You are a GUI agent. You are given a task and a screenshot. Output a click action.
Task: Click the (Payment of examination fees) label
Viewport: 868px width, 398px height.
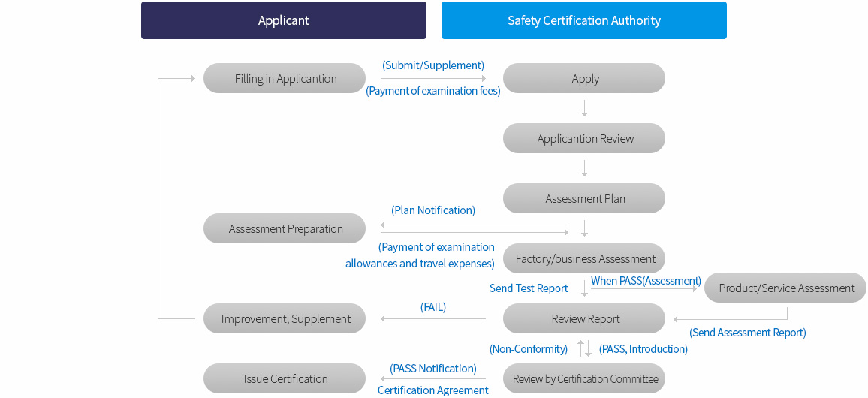point(433,91)
